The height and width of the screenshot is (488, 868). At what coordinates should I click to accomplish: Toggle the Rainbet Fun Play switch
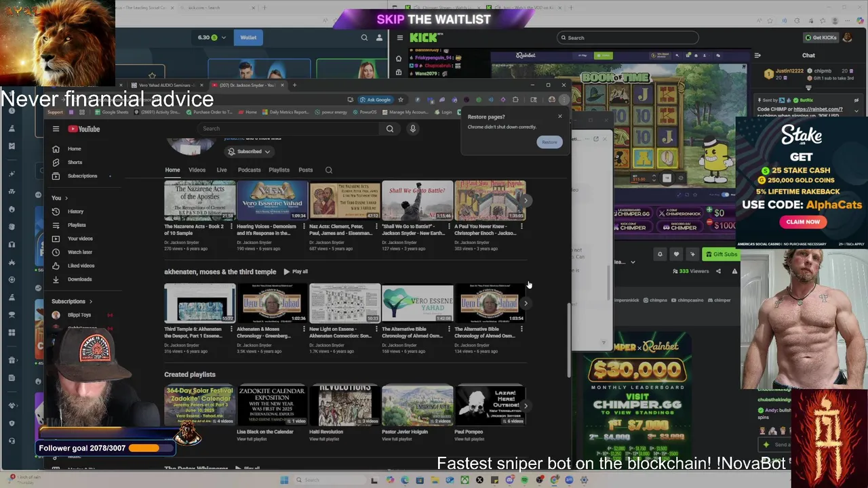click(x=725, y=195)
